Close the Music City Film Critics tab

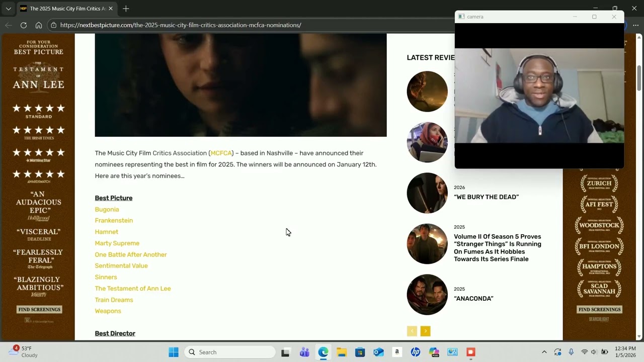pos(111,9)
